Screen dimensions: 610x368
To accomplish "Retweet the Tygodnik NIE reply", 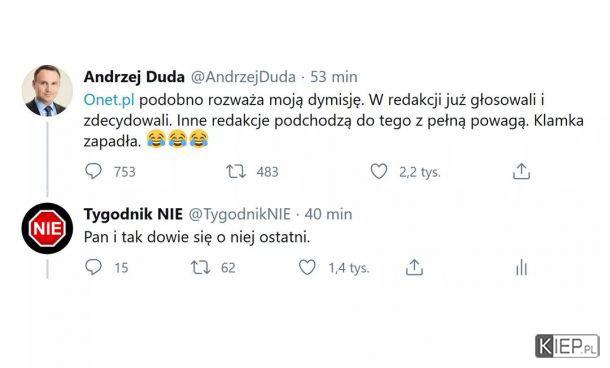I will point(200,268).
